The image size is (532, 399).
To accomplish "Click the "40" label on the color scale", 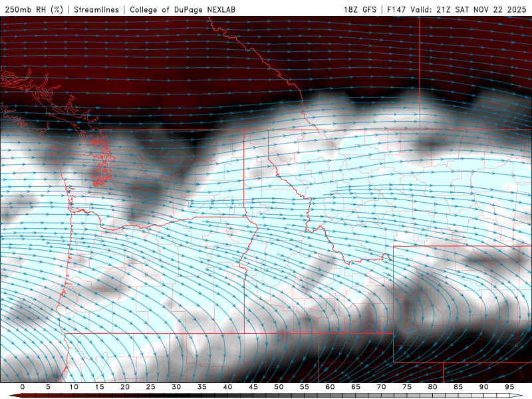I will coord(227,387).
